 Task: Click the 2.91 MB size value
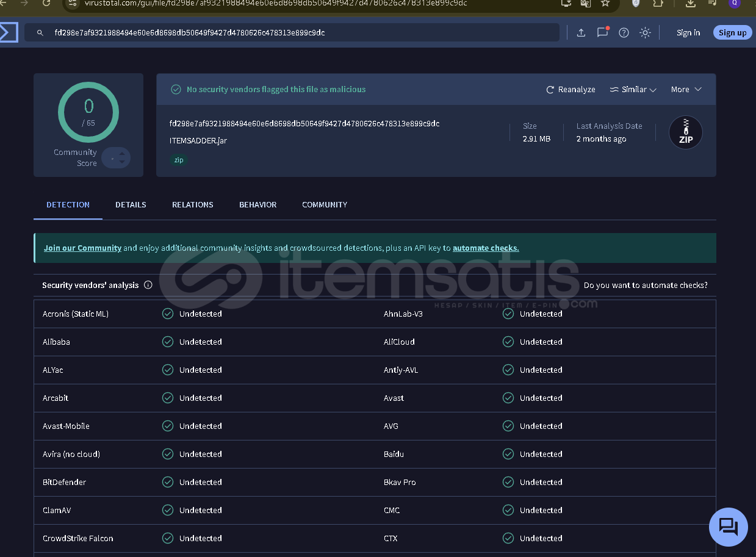[x=536, y=139]
